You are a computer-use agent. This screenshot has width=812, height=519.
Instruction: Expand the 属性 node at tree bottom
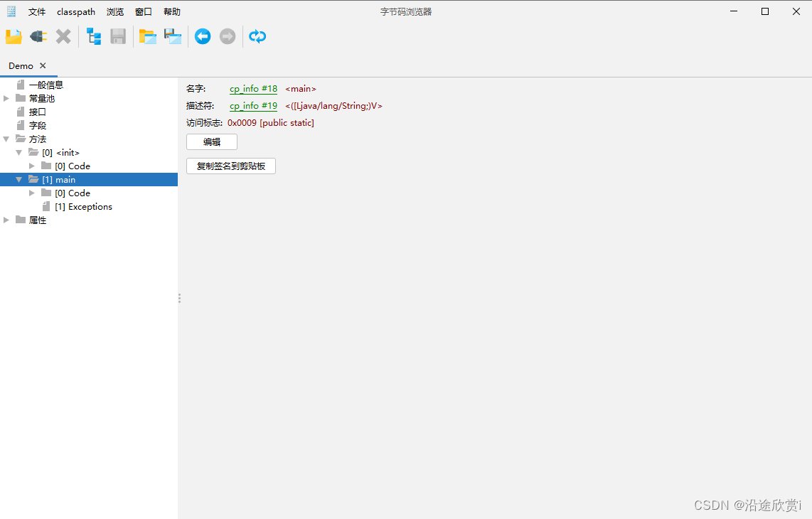6,220
